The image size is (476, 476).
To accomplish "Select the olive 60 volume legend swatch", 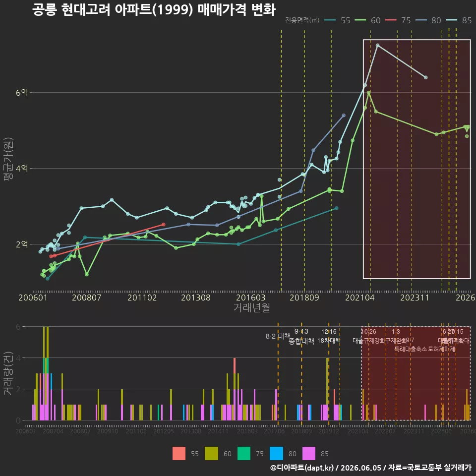I will click(211, 454).
